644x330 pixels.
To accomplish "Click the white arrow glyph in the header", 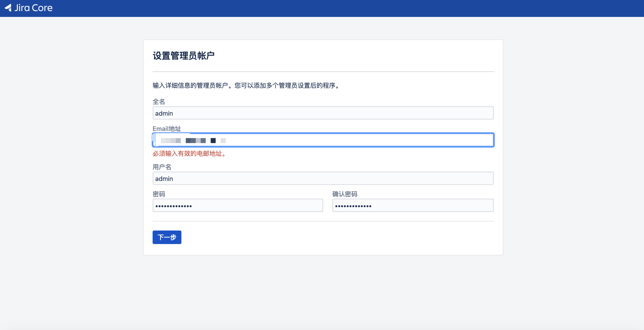I will click(8, 8).
